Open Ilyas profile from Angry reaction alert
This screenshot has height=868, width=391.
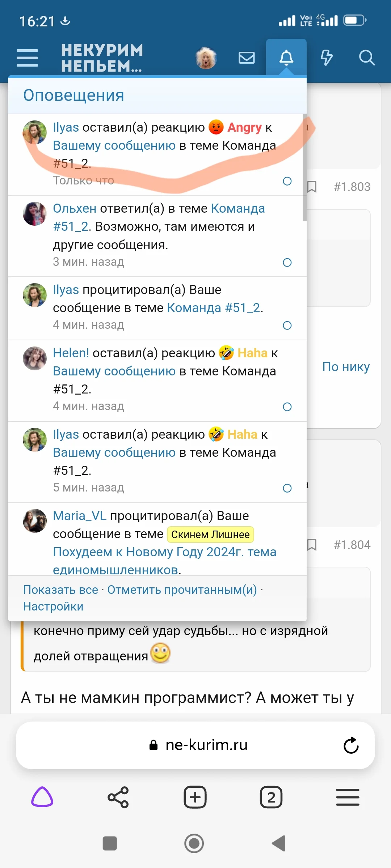point(66,127)
